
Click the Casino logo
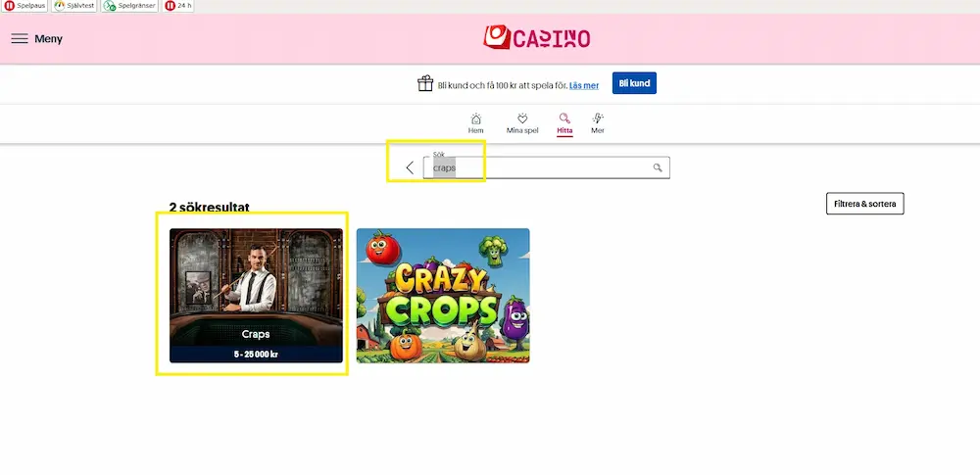[x=536, y=38]
